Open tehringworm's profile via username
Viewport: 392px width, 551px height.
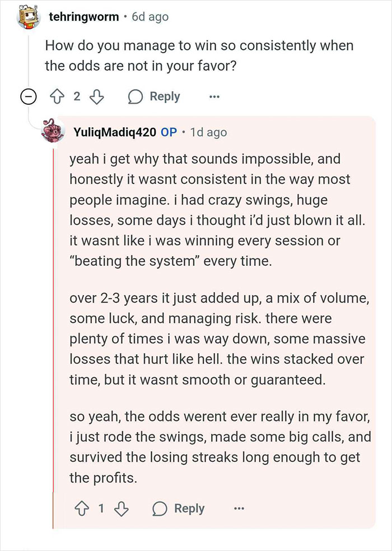tap(84, 16)
